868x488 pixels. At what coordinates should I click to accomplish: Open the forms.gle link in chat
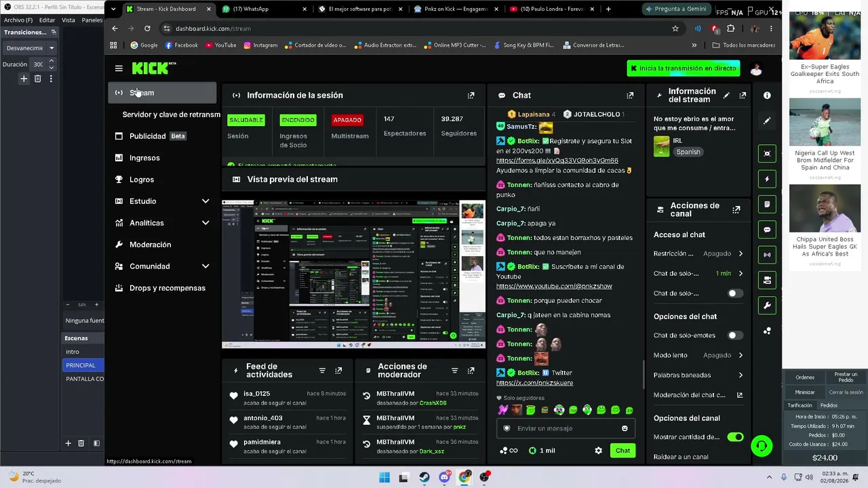557,161
